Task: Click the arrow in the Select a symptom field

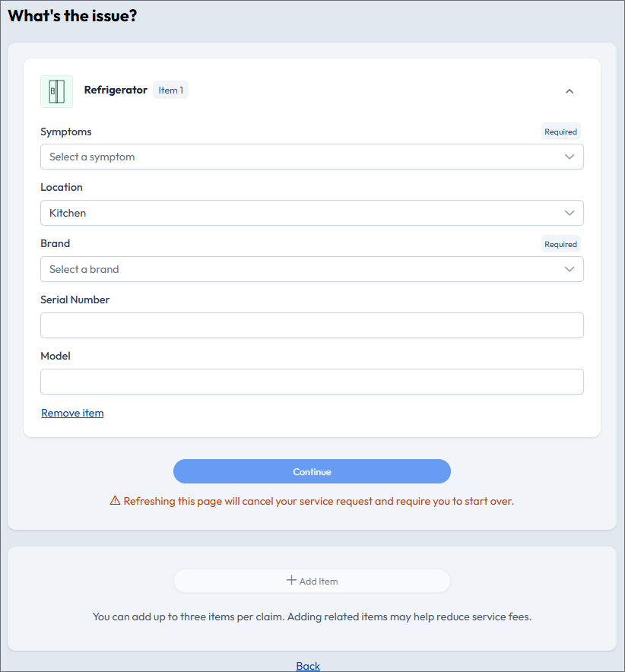Action: [x=569, y=157]
